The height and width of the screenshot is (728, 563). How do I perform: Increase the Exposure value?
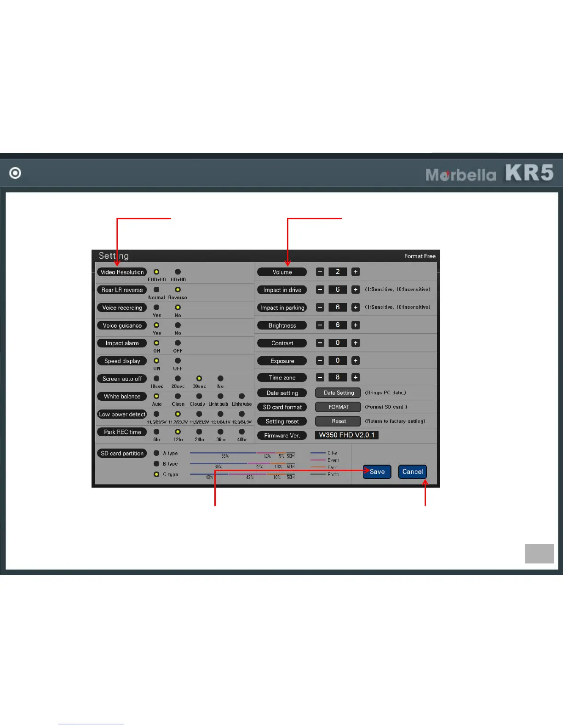click(x=356, y=360)
